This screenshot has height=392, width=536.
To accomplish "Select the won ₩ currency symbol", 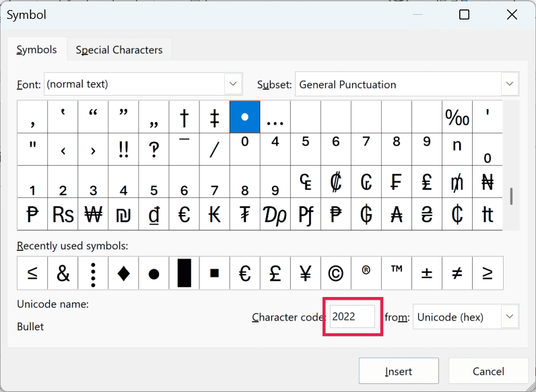I will [94, 214].
